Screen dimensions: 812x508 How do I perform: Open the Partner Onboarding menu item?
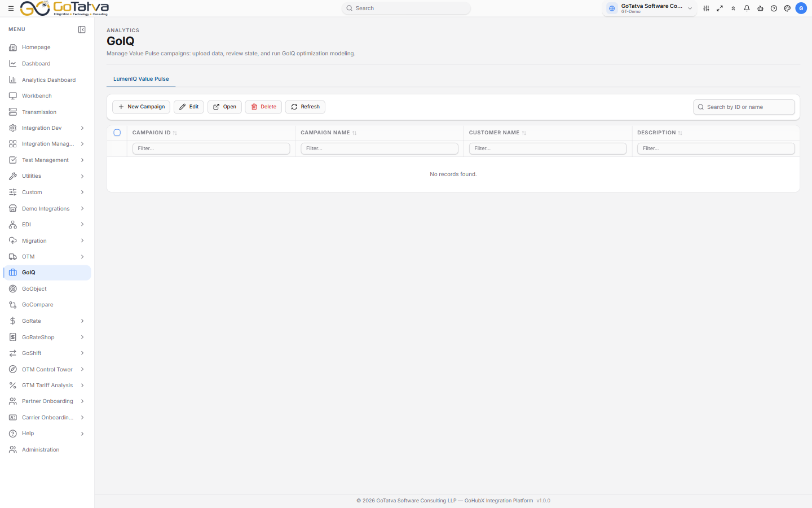tap(47, 401)
